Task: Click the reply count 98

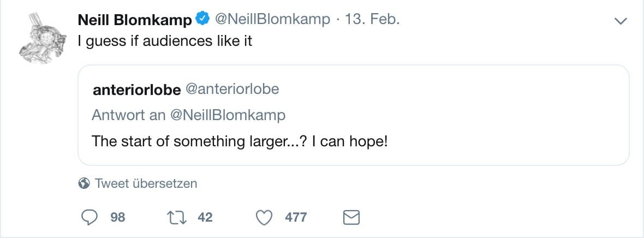Action: click(118, 217)
